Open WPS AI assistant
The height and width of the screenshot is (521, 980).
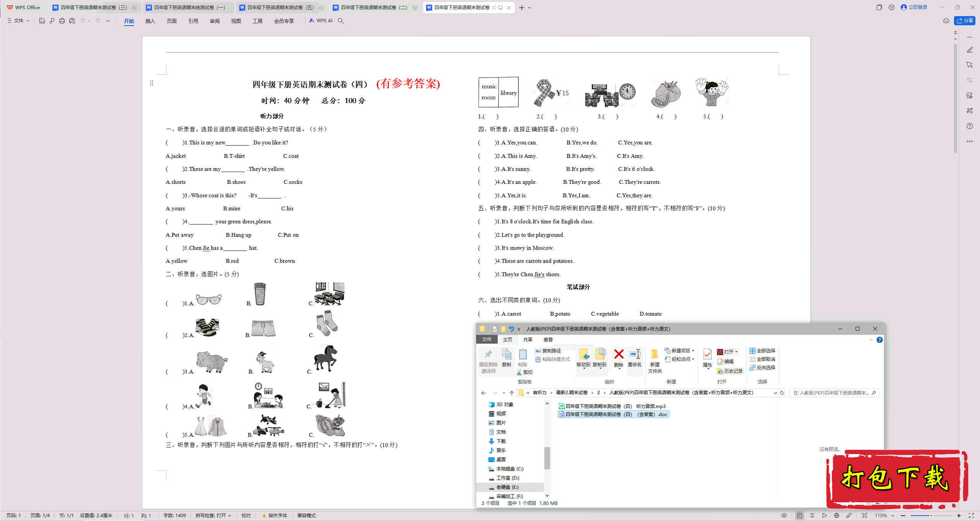321,21
